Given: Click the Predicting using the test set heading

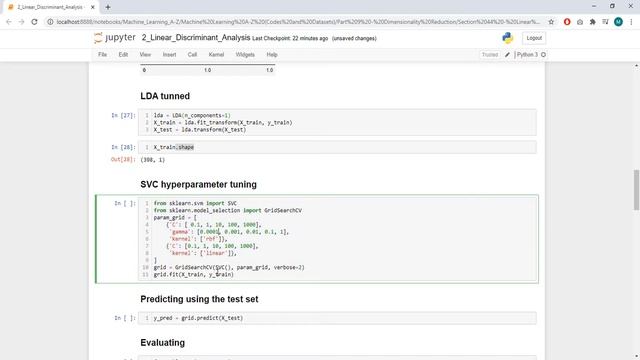Looking at the screenshot, I should click(x=199, y=299).
